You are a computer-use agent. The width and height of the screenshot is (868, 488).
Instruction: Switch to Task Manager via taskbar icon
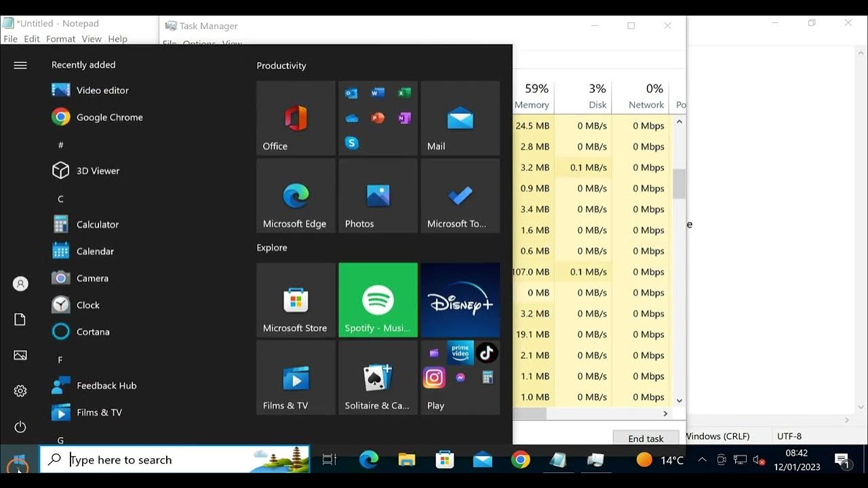(x=596, y=460)
